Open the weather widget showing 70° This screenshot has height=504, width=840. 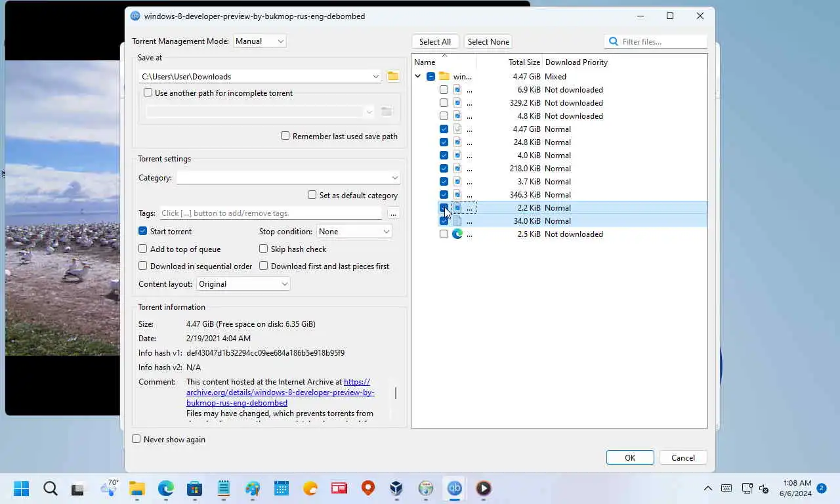tap(109, 488)
